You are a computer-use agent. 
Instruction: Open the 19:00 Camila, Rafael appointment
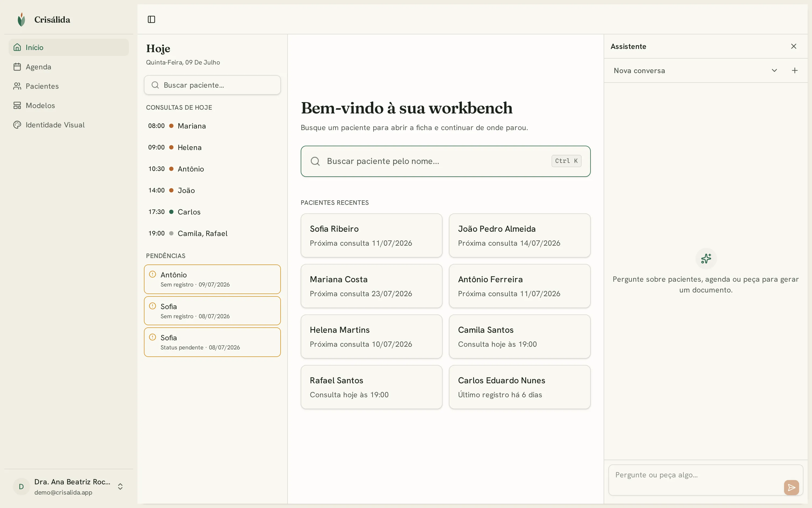click(x=212, y=233)
